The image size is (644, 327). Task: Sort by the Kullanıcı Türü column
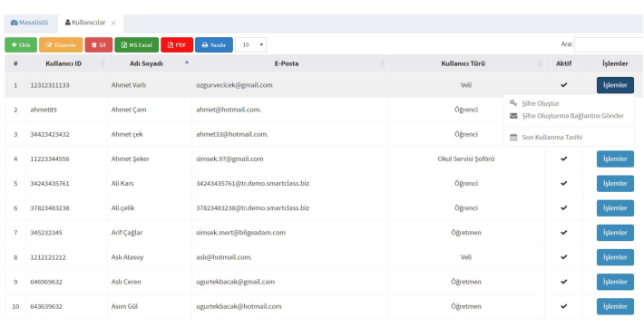[x=463, y=63]
